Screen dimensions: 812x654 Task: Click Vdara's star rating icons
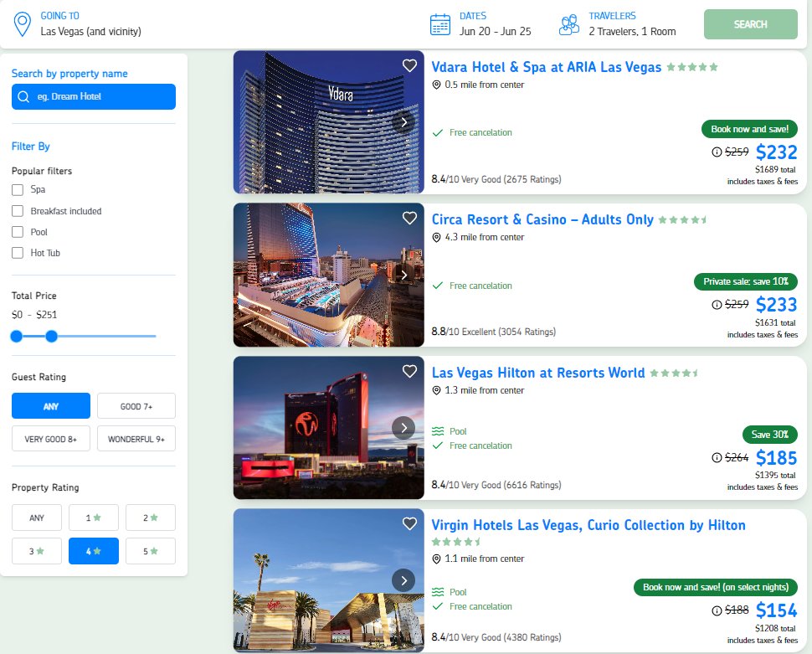pyautogui.click(x=692, y=67)
